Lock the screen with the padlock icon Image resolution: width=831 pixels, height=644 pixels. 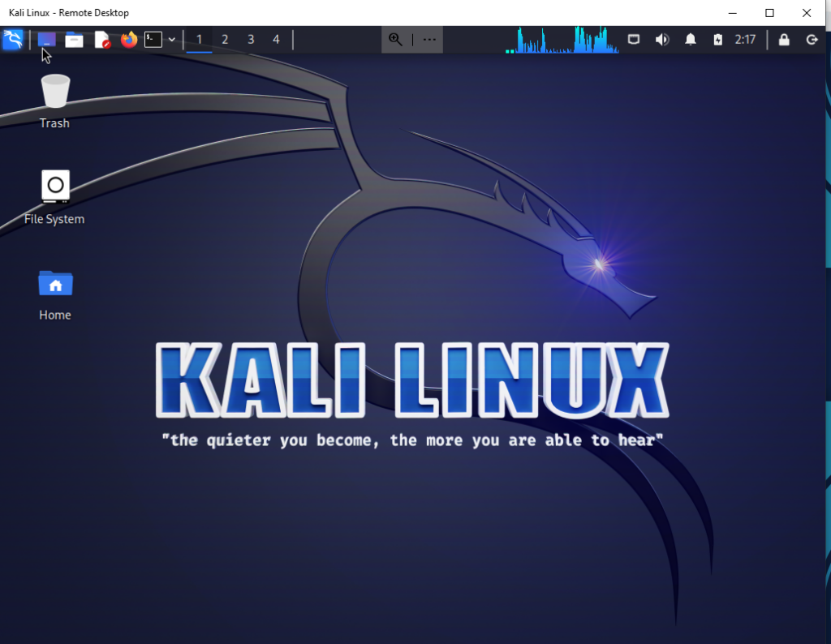coord(784,40)
